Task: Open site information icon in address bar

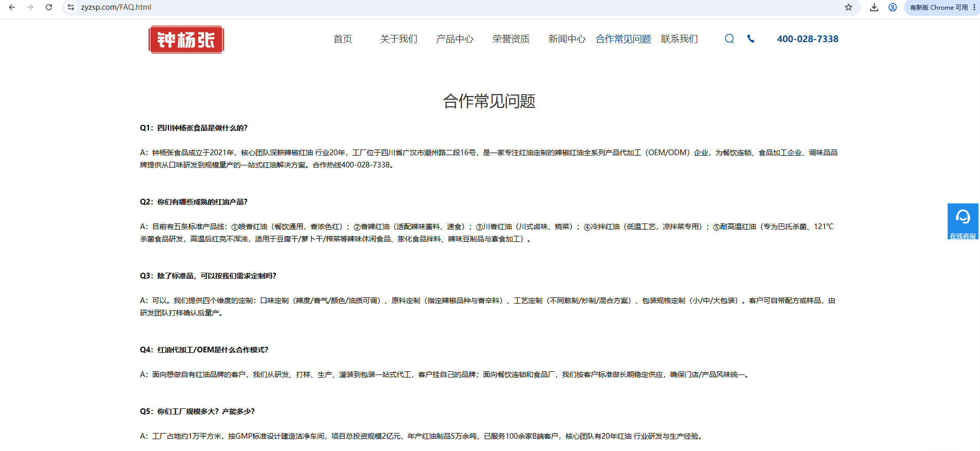Action: point(71,7)
